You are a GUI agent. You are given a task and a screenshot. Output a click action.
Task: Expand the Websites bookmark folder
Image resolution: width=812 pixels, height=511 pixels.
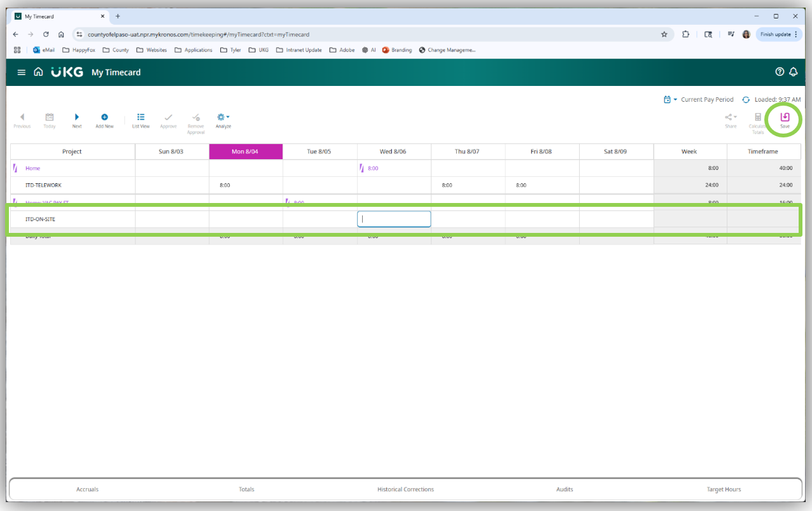[x=151, y=50]
